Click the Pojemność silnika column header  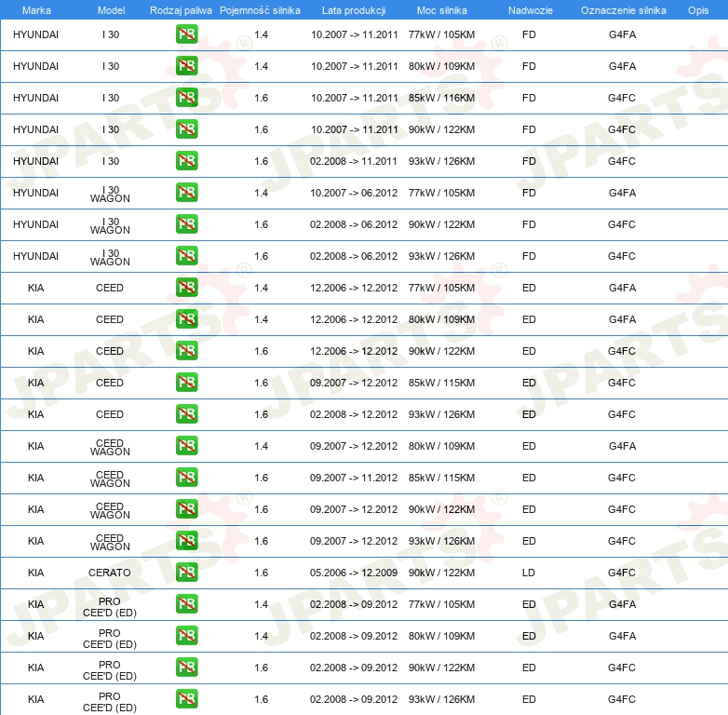[261, 9]
